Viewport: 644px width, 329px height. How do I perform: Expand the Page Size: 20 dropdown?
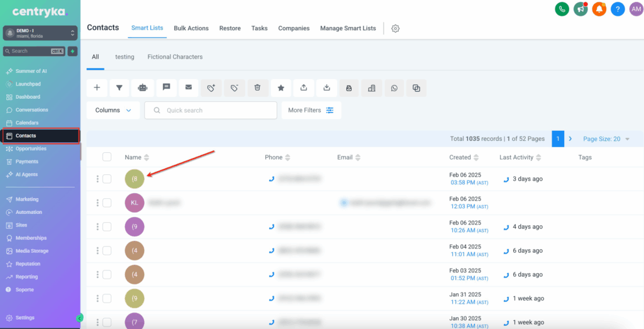coord(606,139)
